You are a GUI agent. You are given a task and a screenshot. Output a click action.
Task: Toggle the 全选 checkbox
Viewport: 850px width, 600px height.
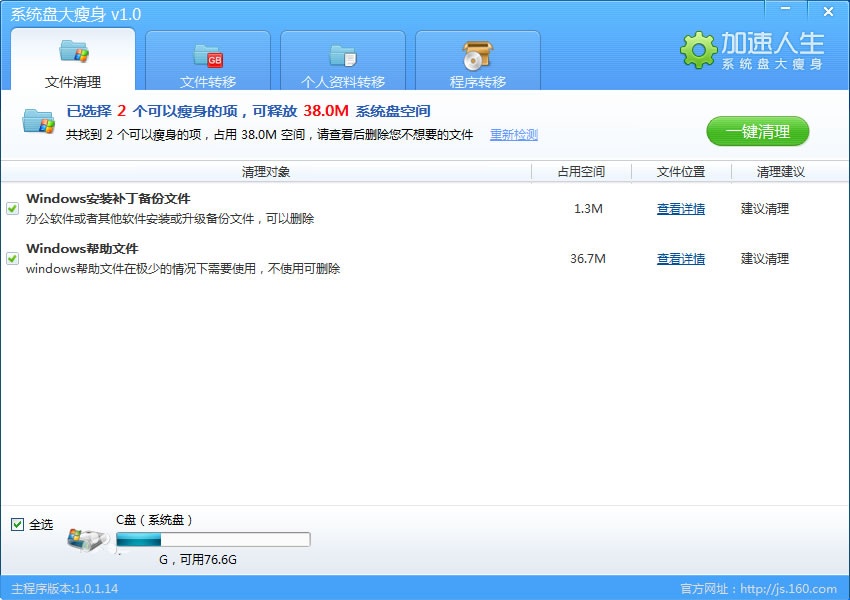(x=17, y=524)
